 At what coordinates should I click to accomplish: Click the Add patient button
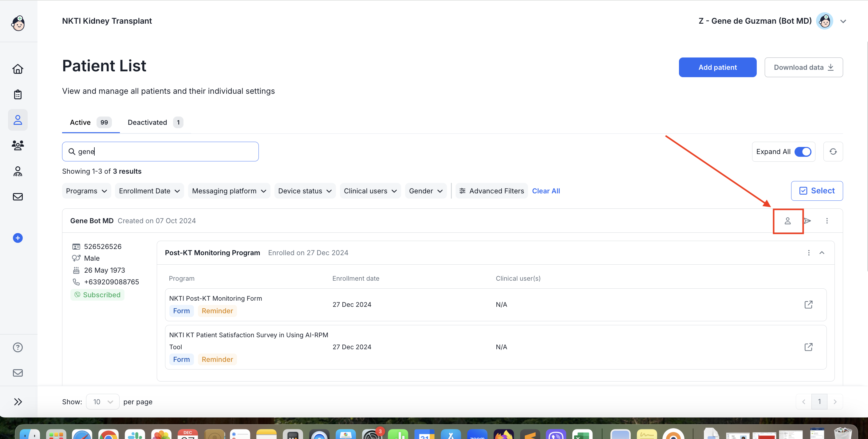pos(717,67)
